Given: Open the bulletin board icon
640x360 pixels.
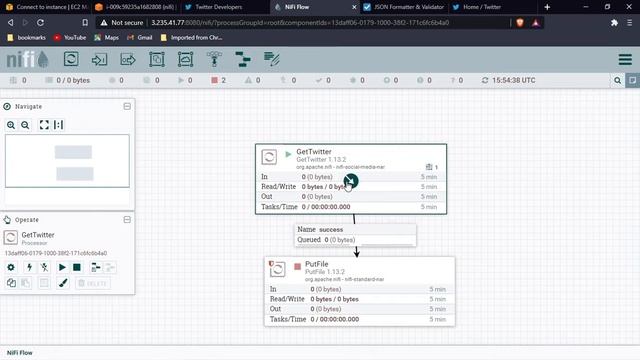Looking at the screenshot, I should 632,80.
